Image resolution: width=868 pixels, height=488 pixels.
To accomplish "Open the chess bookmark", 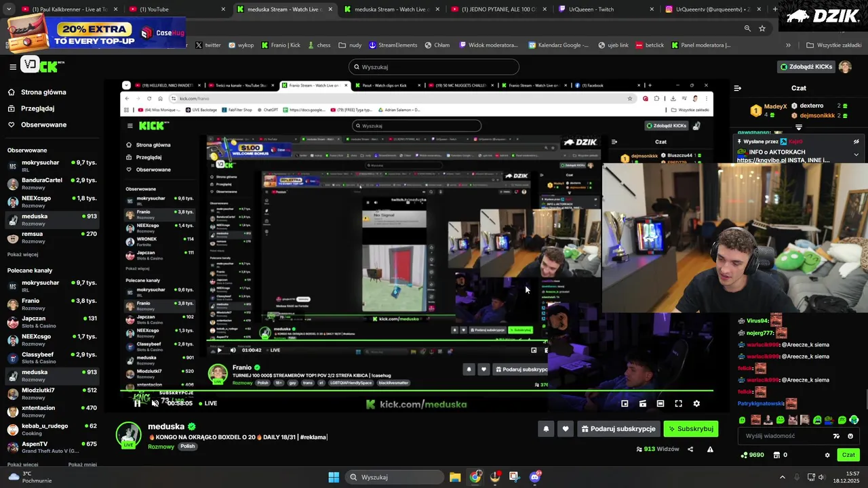I will pos(318,45).
